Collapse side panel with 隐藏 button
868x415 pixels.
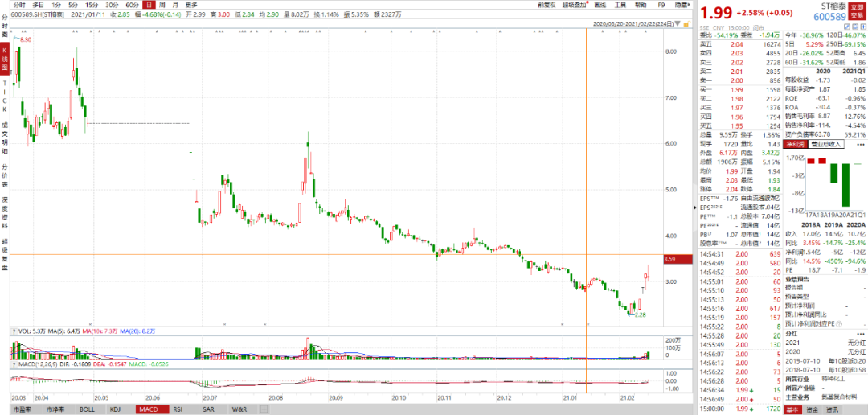[x=682, y=5]
